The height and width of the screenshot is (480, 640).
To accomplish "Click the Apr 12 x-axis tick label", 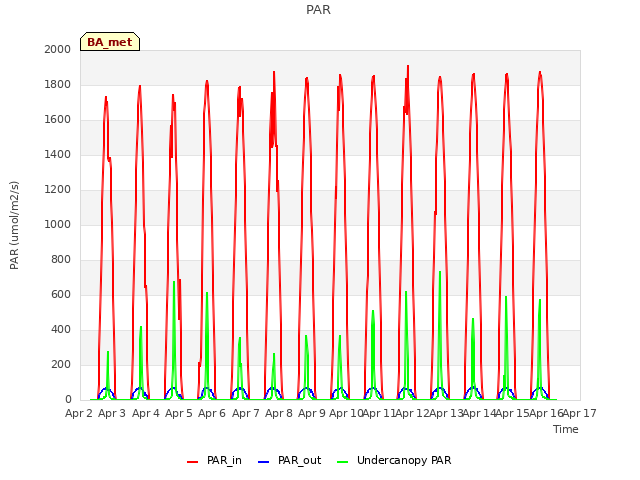I will coord(412,413).
